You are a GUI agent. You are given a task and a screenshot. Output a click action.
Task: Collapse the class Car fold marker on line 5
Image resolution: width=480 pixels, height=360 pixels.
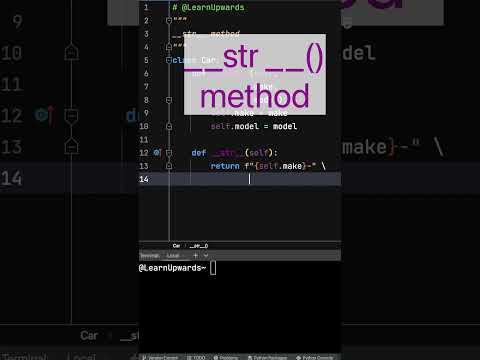coord(169,60)
